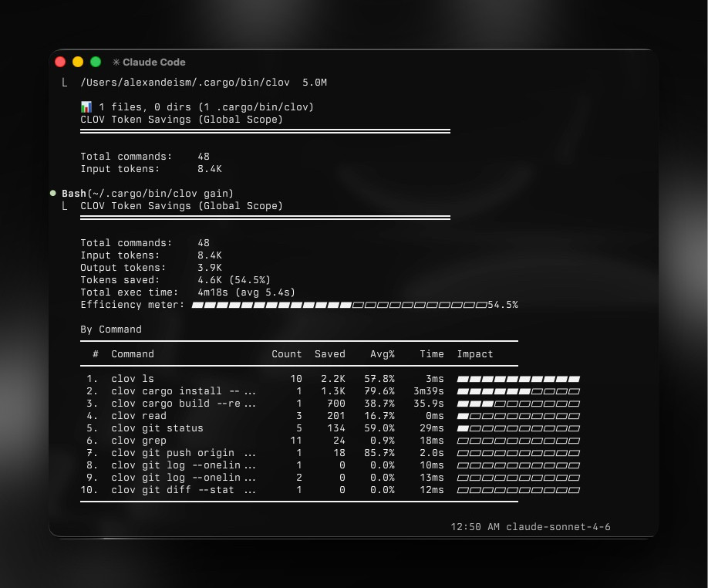The height and width of the screenshot is (588, 708).
Task: Select the 'clov git diff --stat' row
Action: [x=330, y=489]
